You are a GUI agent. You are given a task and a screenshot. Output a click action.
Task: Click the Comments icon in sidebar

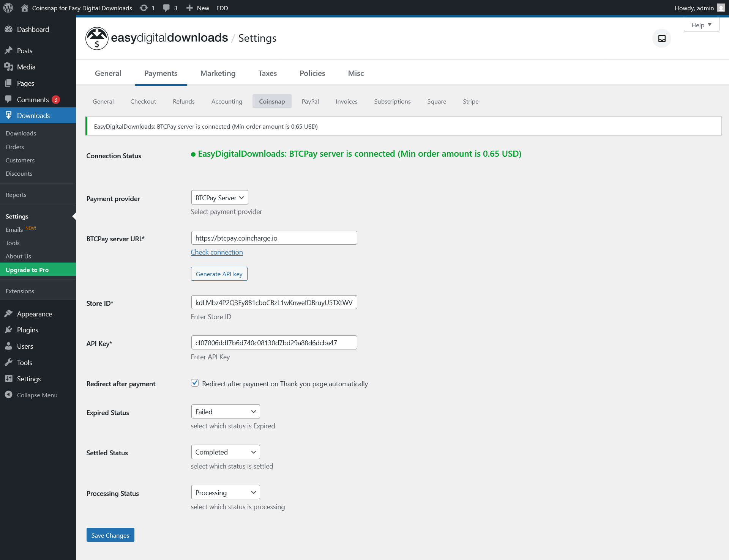(x=9, y=99)
